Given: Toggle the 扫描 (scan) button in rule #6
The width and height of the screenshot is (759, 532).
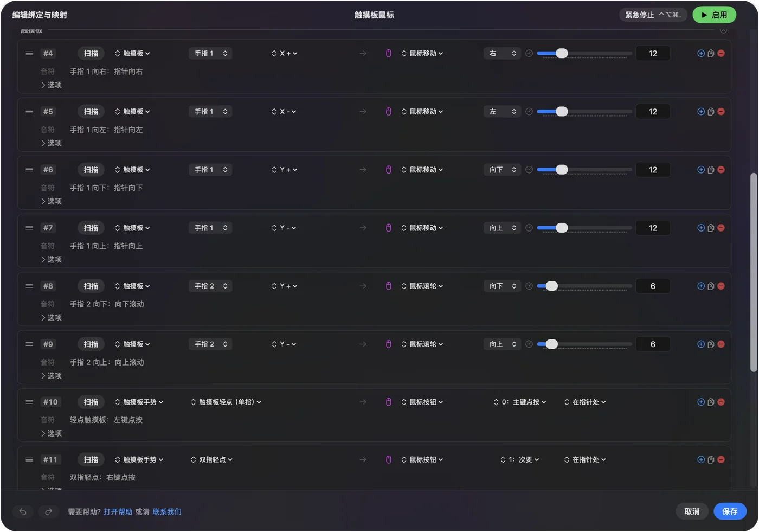Looking at the screenshot, I should pyautogui.click(x=91, y=170).
